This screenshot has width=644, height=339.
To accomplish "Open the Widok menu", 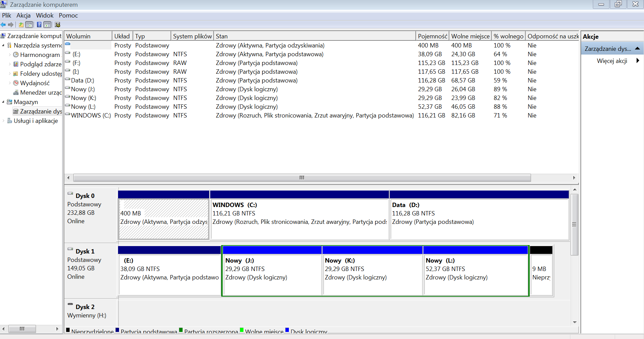I will tap(45, 15).
